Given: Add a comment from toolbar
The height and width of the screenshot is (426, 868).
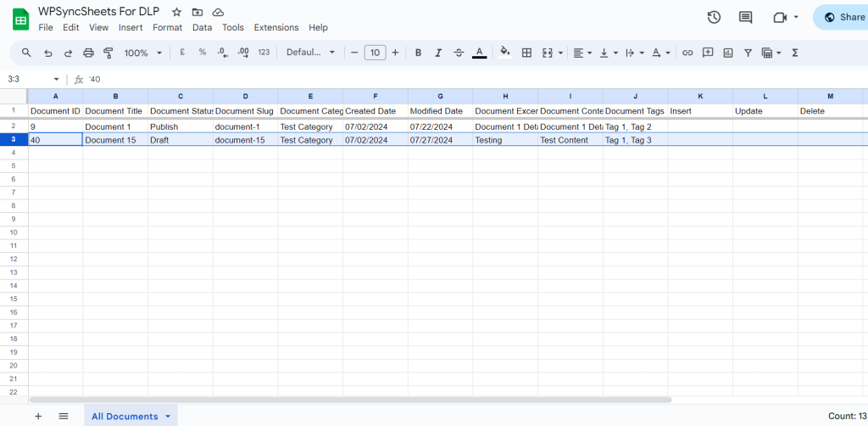Looking at the screenshot, I should click(x=708, y=53).
